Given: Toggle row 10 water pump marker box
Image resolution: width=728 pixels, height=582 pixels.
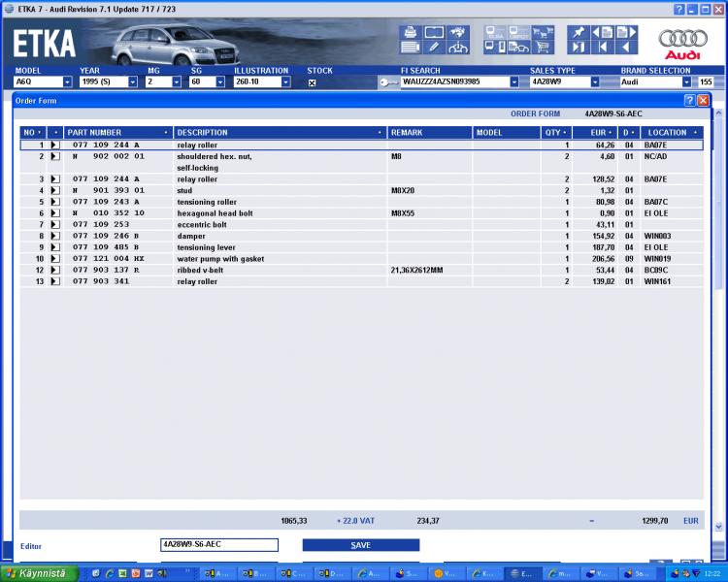Looking at the screenshot, I should pos(54,259).
